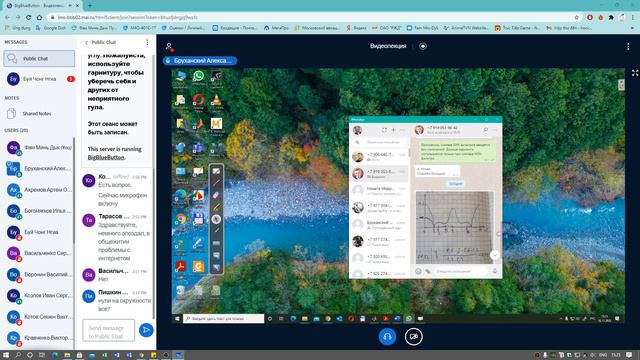Select user Козлов Иван Серг... in users list
The height and width of the screenshot is (360, 640).
39,296
